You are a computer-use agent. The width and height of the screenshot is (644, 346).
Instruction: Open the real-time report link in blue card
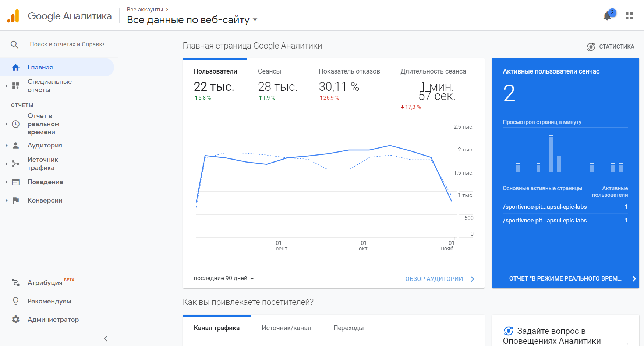coord(565,279)
